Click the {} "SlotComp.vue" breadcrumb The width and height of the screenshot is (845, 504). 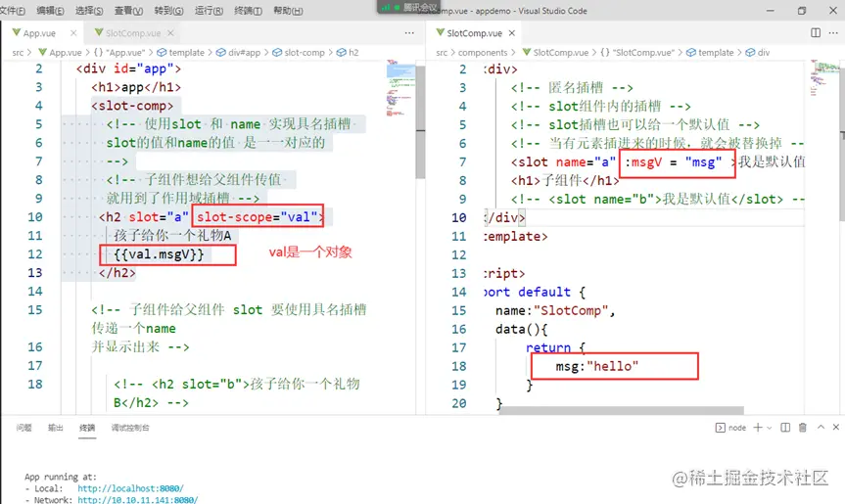[637, 53]
